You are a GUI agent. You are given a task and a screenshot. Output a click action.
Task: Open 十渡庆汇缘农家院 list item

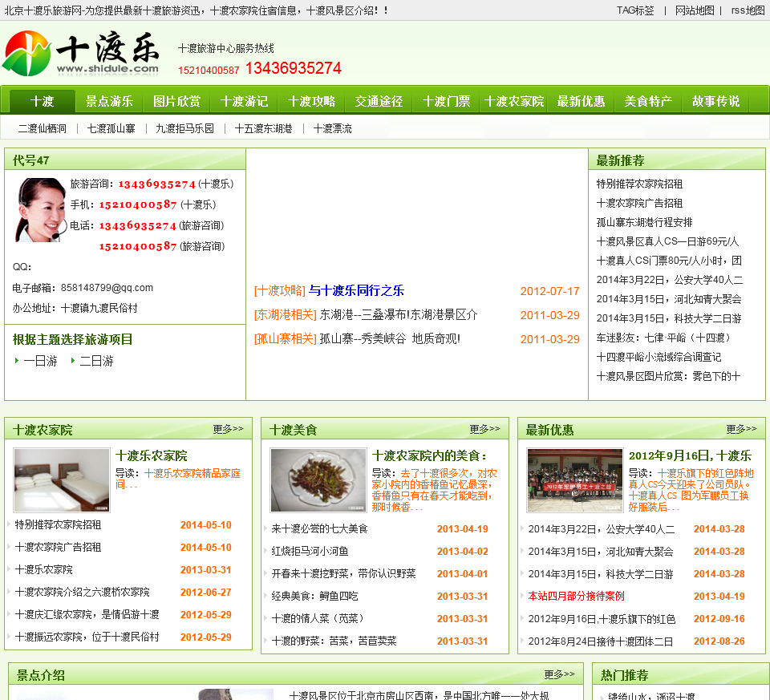[x=87, y=614]
